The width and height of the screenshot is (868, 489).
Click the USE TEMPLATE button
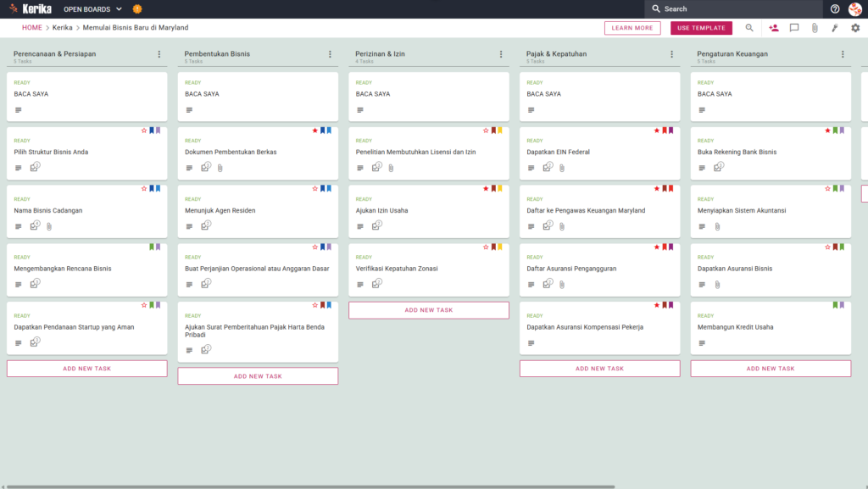pos(701,28)
